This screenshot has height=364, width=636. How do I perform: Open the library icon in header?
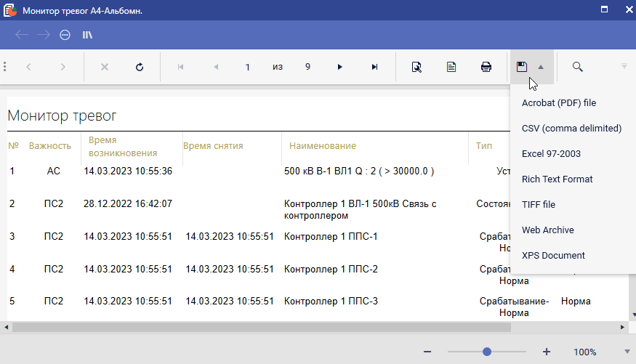coord(87,34)
